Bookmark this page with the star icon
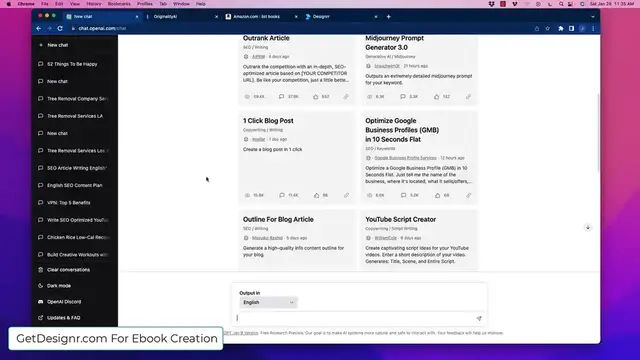This screenshot has height=360, width=640. [x=548, y=28]
